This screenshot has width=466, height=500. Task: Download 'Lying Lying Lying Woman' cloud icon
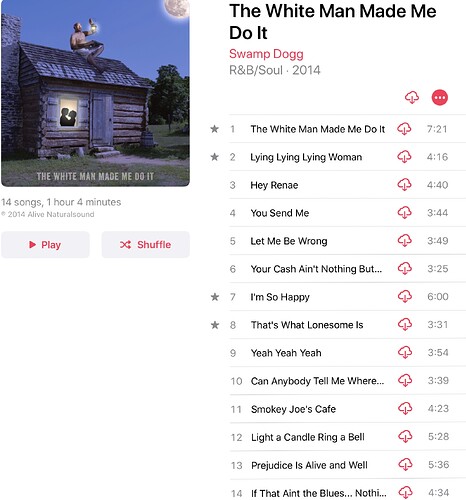[x=404, y=157]
